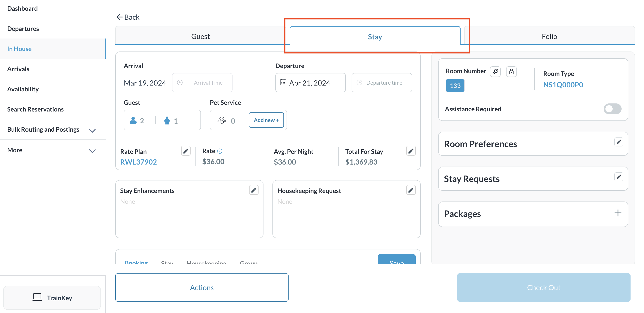Image resolution: width=644 pixels, height=313 pixels.
Task: Expand Bulk Routing and Postings menu
Action: 92,131
